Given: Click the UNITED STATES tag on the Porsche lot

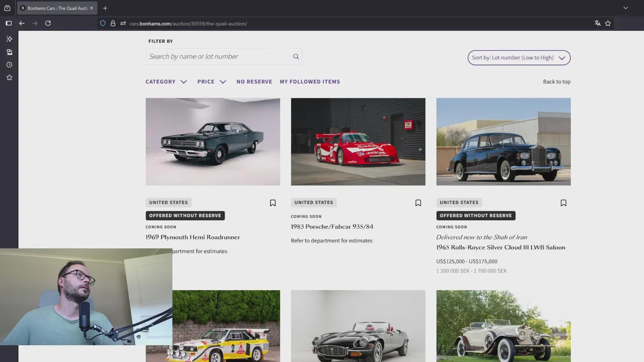Looking at the screenshot, I should point(313,203).
